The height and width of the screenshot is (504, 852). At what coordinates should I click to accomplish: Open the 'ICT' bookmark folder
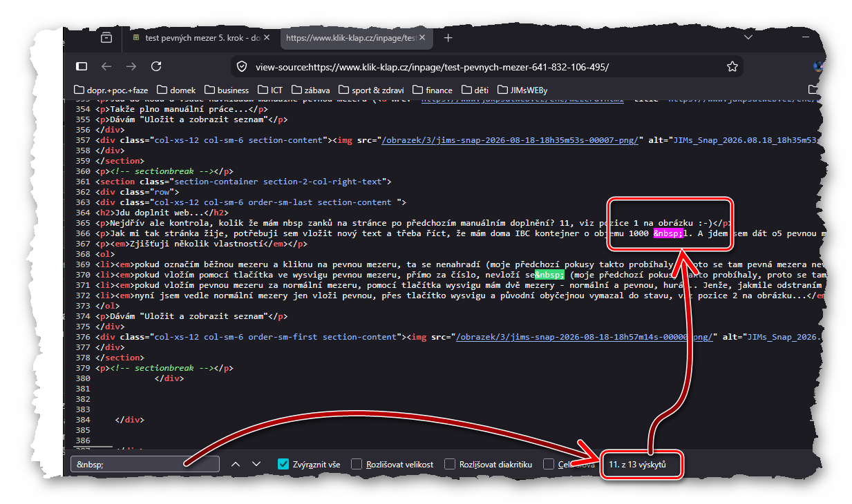click(270, 90)
